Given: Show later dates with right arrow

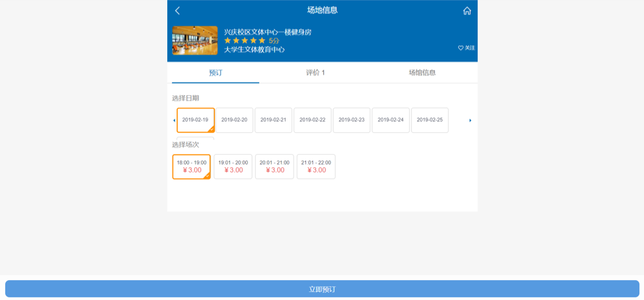Looking at the screenshot, I should pyautogui.click(x=470, y=120).
